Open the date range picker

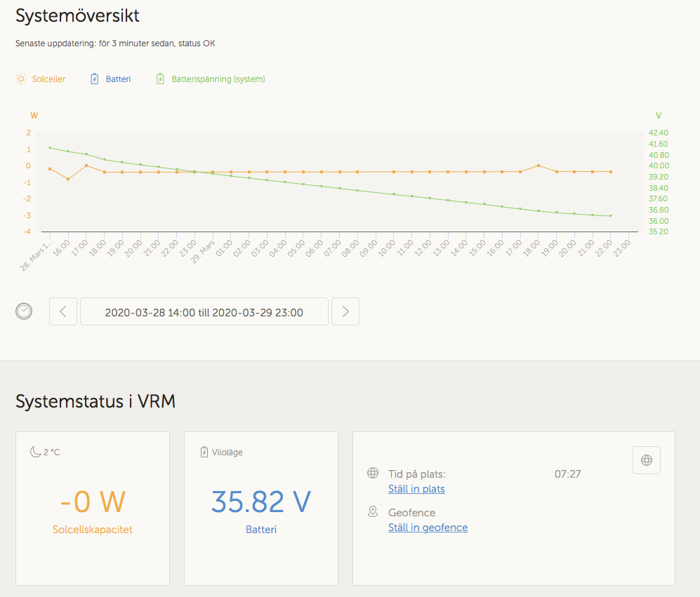click(204, 312)
